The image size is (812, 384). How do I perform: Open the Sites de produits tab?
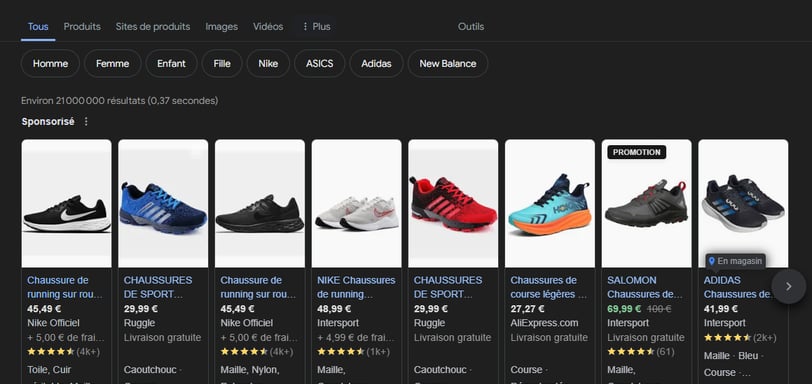(x=153, y=26)
